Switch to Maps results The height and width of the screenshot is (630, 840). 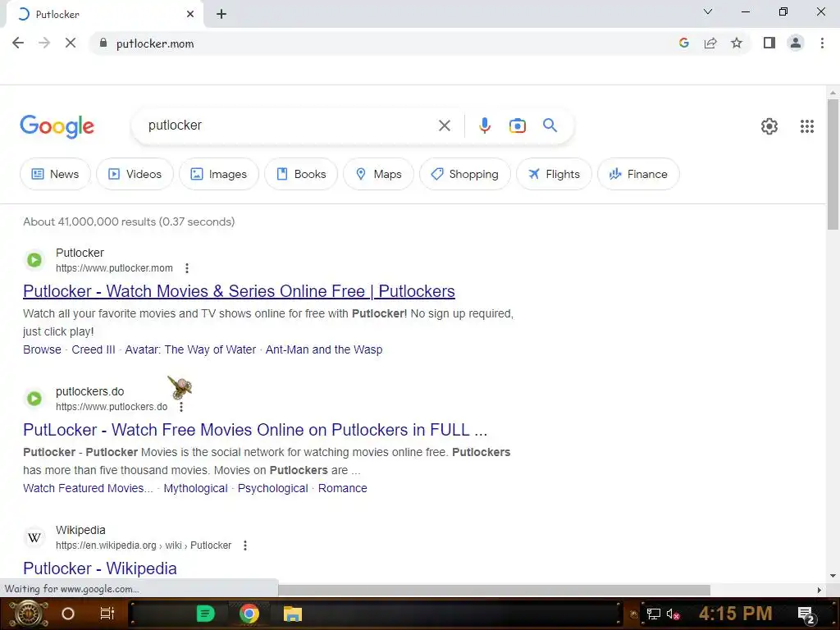[x=379, y=174]
